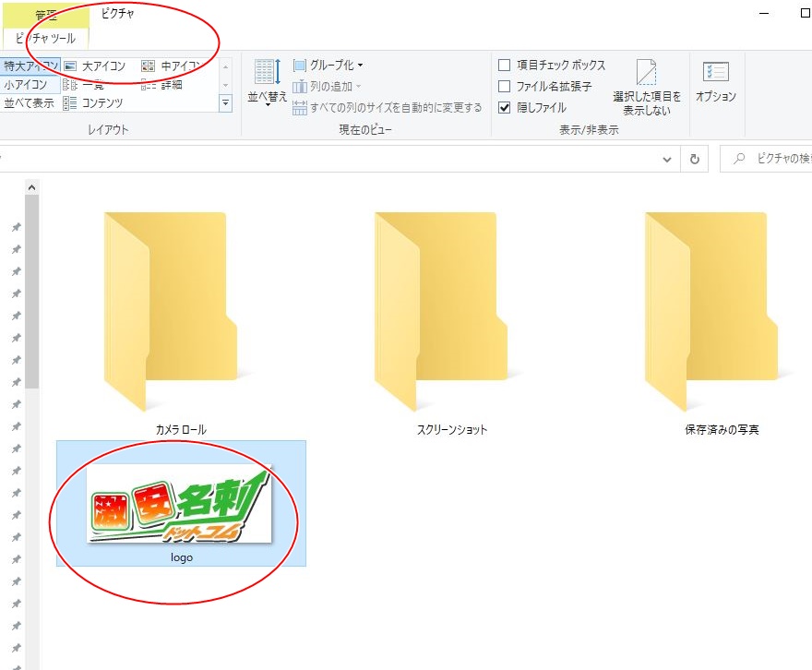The image size is (812, 670).
Task: Open the オプション button
Action: (716, 82)
